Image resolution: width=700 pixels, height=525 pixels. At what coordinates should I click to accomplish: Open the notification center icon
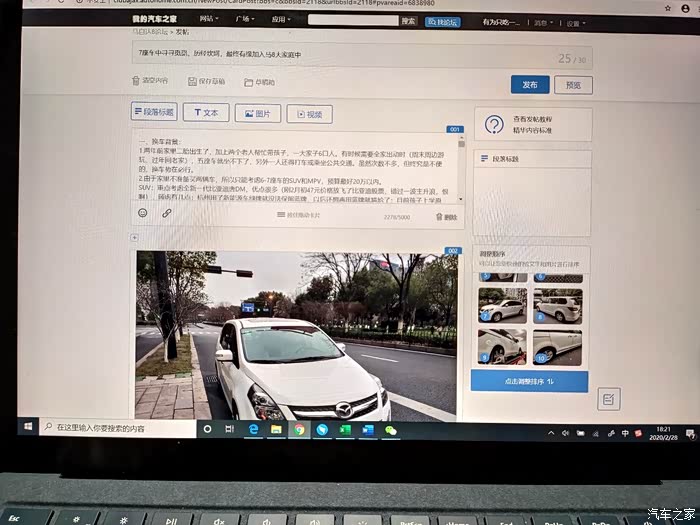[x=690, y=434]
